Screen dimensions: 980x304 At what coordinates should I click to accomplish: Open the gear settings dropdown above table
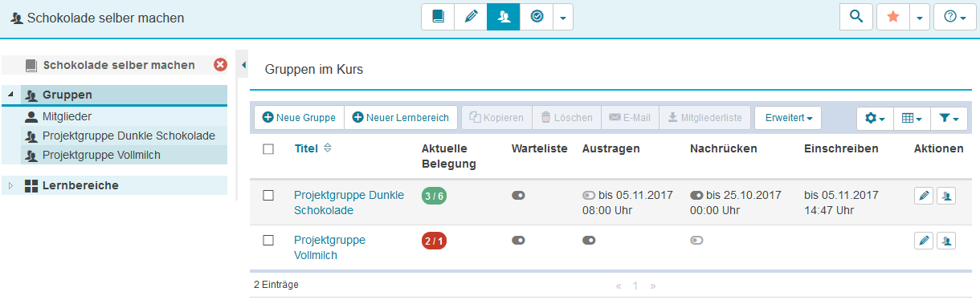(x=875, y=118)
